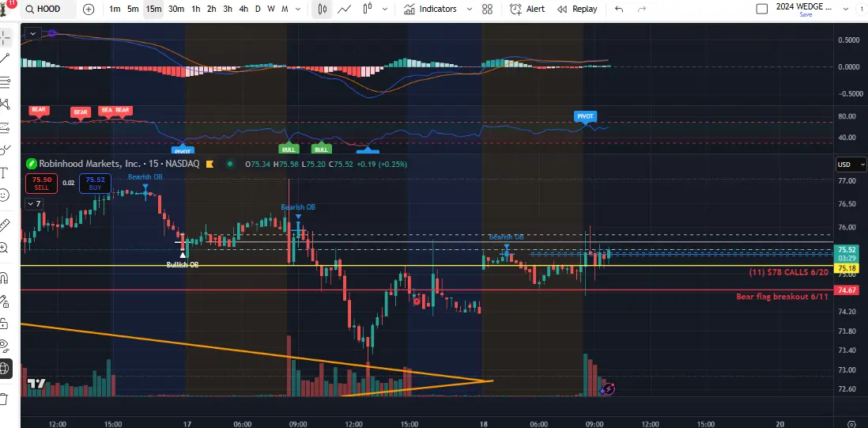Image resolution: width=868 pixels, height=428 pixels.
Task: Click the redo arrow
Action: (x=642, y=9)
